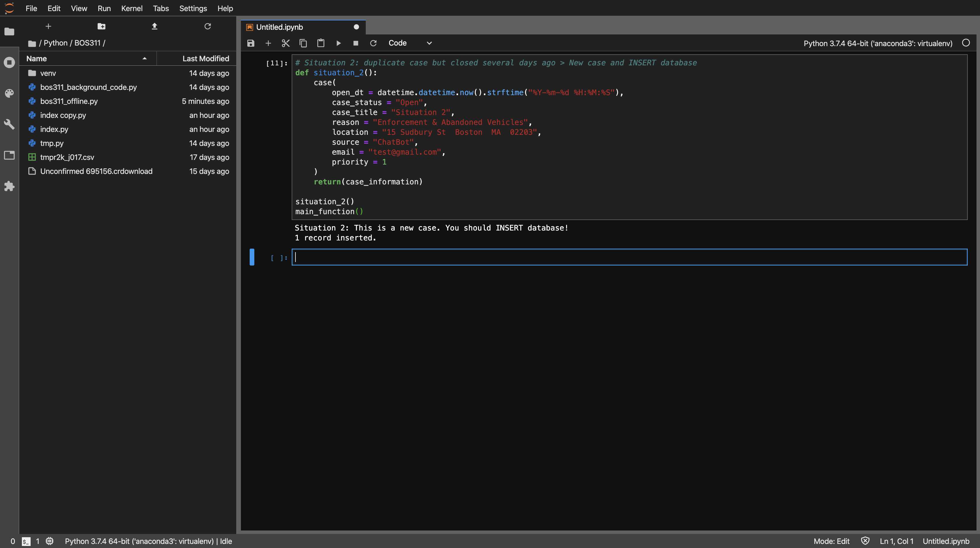Open the Extension Manager puzzle icon
The width and height of the screenshot is (980, 548).
coord(9,186)
